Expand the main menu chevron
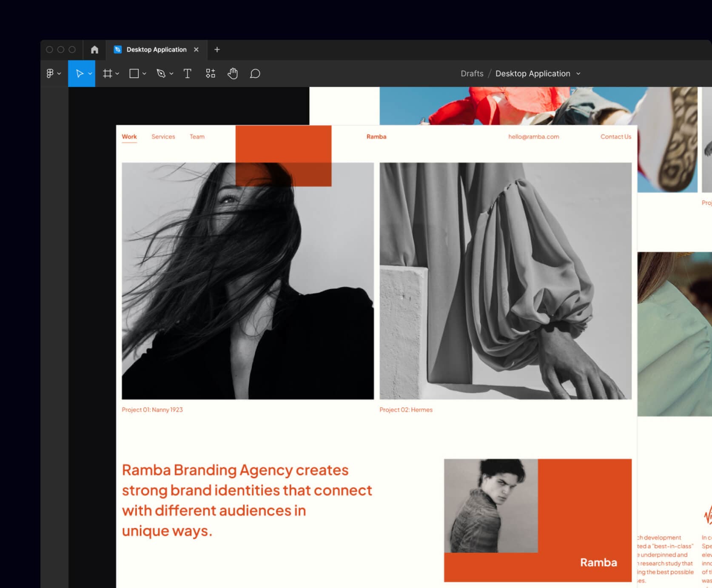Viewport: 712px width, 588px height. coord(59,74)
